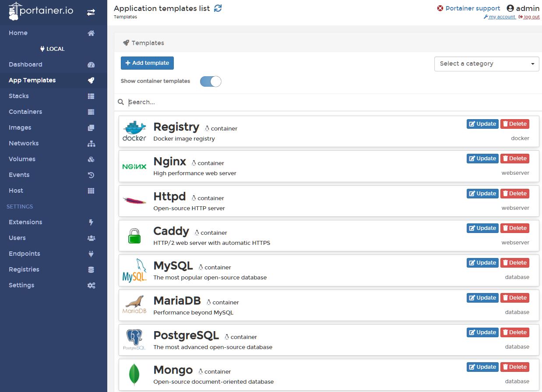Click the admin user avatar icon
Viewport: 542px width, 392px height.
510,8
